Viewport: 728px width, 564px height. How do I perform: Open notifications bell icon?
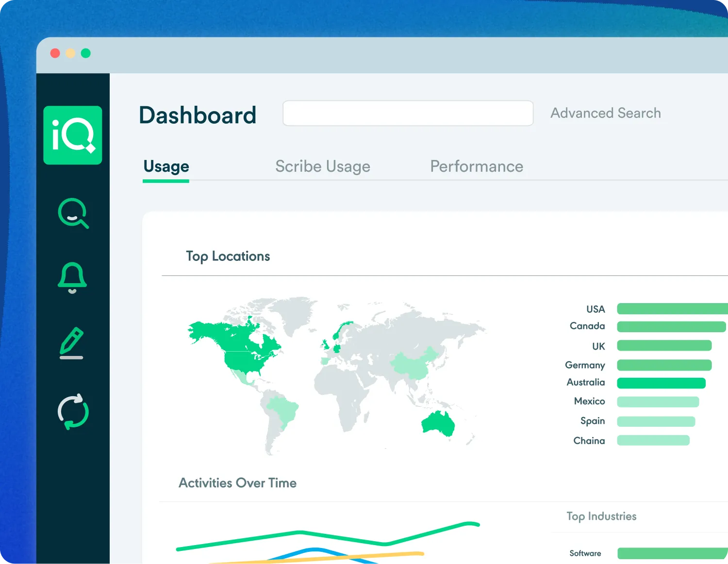coord(72,277)
